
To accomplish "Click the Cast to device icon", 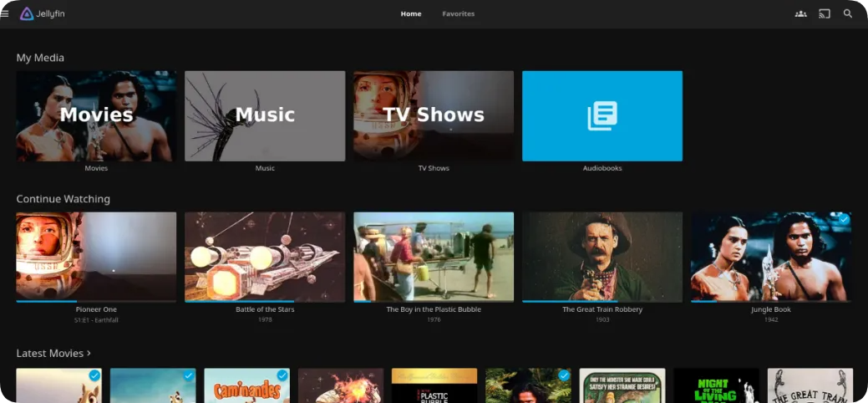I will click(825, 13).
